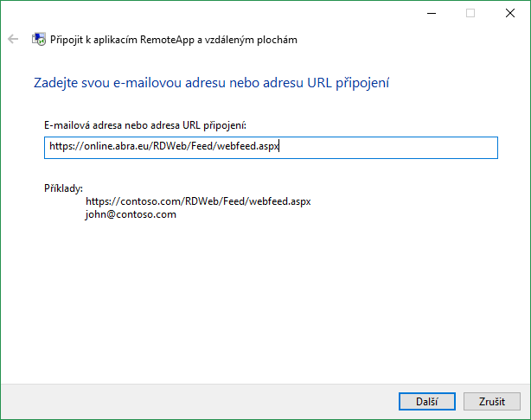531x420 pixels.
Task: Close the RemoteApp connection wizard window
Action: 510,13
